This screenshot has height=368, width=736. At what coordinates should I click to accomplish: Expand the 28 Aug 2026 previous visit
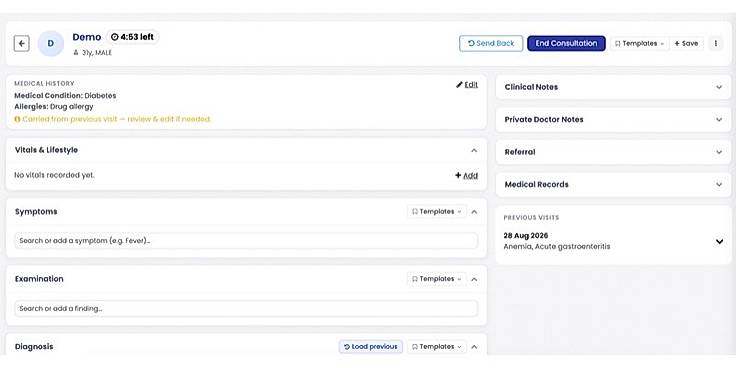(x=719, y=241)
